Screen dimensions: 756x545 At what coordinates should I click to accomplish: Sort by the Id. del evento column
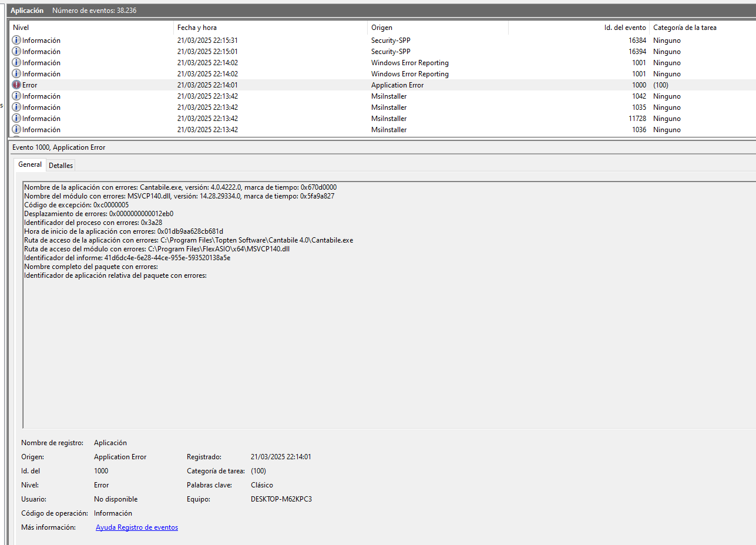click(x=579, y=28)
